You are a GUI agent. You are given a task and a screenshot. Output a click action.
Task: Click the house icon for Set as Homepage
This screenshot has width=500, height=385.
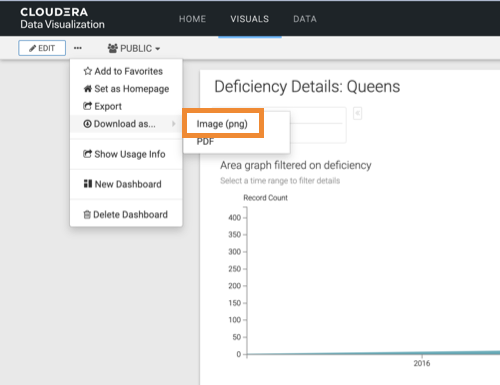[x=88, y=89]
